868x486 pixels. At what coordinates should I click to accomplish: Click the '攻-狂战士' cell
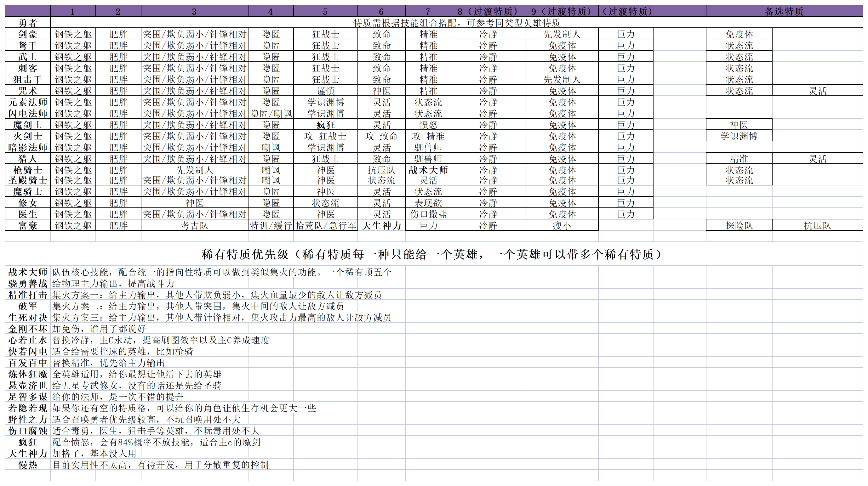click(326, 136)
